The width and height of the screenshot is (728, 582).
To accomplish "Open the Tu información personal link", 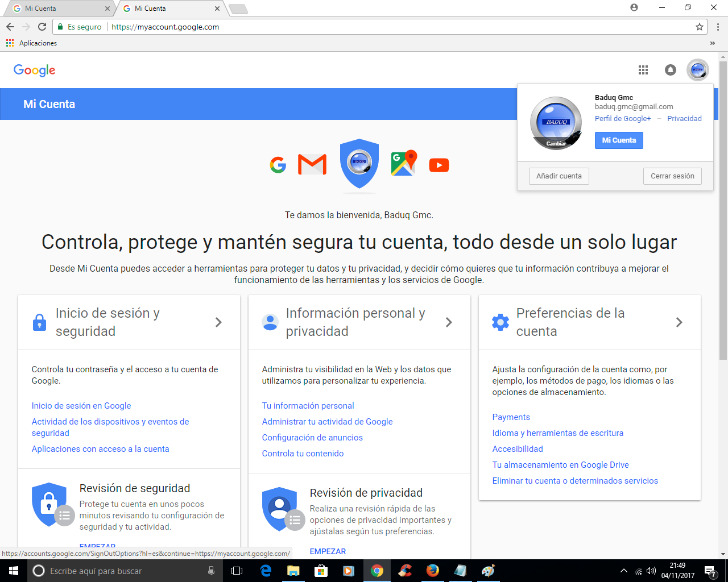I will click(308, 406).
